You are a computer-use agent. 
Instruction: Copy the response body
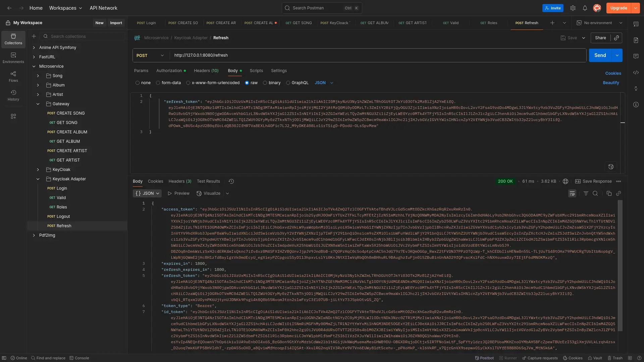point(609,193)
